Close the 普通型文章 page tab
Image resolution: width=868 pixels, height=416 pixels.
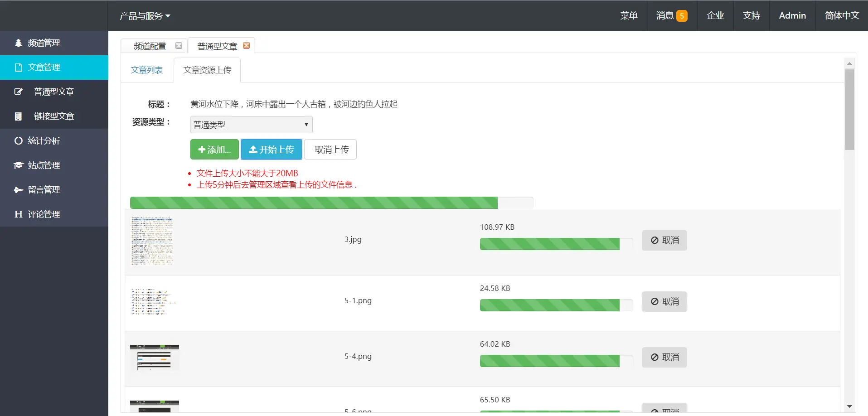[246, 46]
